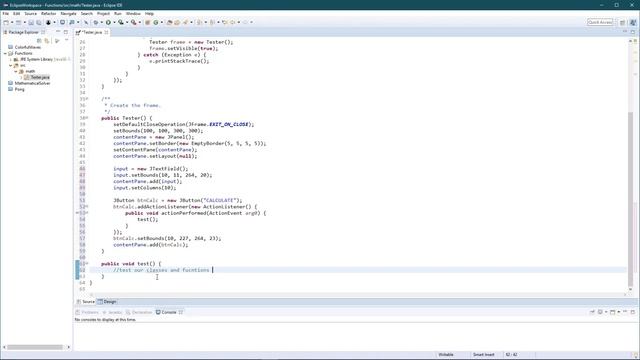
Task: Click the Display Selected Console icon
Action: tap(600, 312)
